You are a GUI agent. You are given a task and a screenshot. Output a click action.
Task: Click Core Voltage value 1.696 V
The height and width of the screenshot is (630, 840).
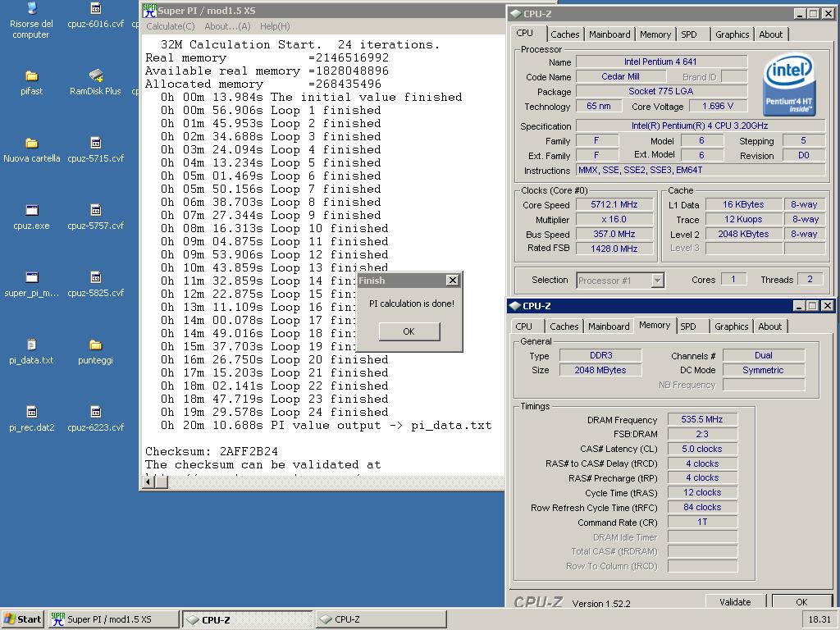pyautogui.click(x=718, y=106)
